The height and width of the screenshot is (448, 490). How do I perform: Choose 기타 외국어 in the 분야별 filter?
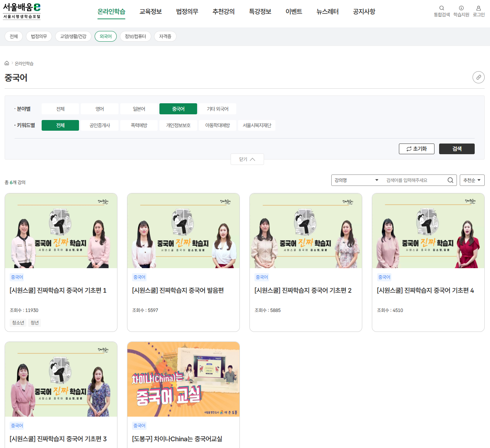[x=217, y=109]
